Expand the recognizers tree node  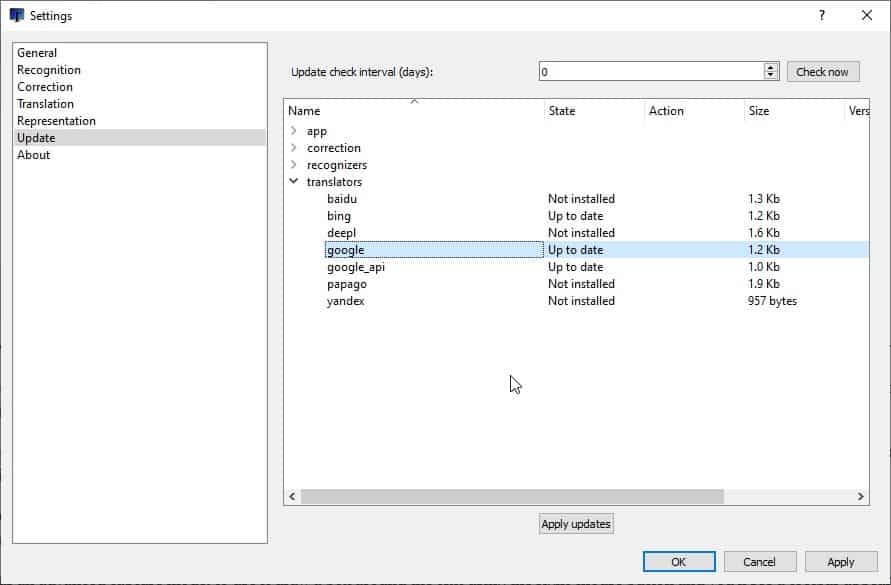click(x=293, y=165)
